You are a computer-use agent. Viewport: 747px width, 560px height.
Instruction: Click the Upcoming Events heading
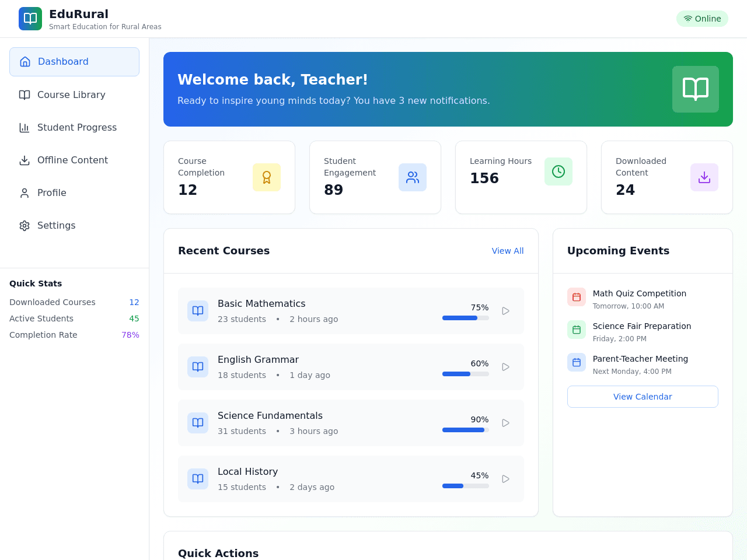[x=618, y=251]
